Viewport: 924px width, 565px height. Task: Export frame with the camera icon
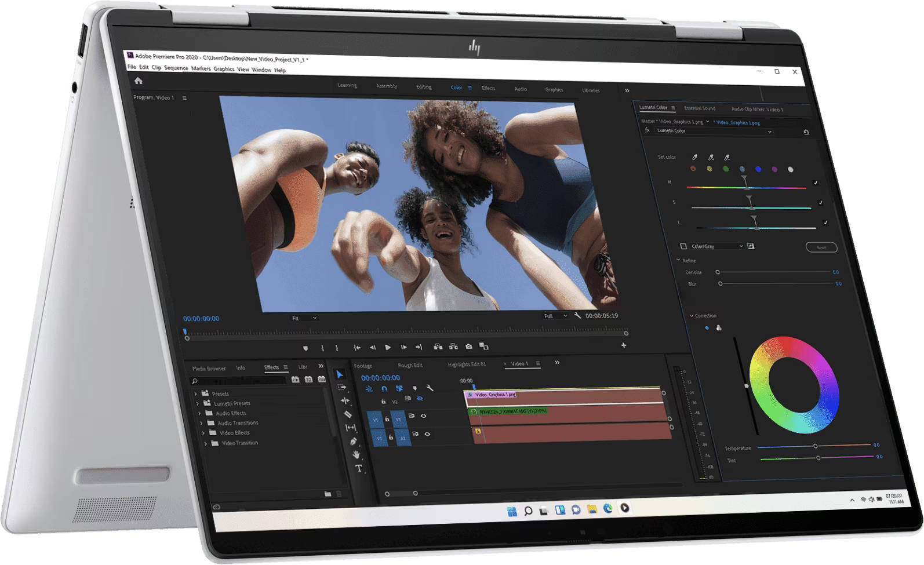pos(468,347)
